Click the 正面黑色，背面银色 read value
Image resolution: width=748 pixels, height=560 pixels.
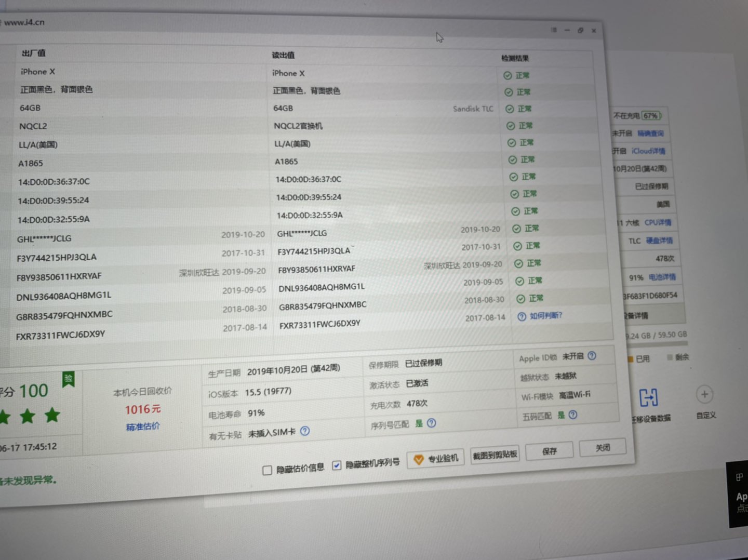tap(306, 91)
